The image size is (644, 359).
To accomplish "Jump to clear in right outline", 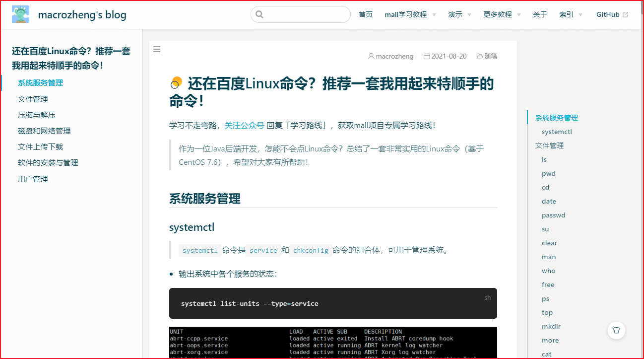I will coord(549,243).
